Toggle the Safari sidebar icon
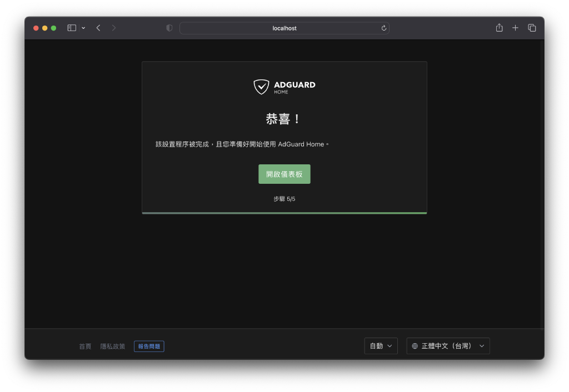Viewport: 569px width, 392px height. [71, 27]
